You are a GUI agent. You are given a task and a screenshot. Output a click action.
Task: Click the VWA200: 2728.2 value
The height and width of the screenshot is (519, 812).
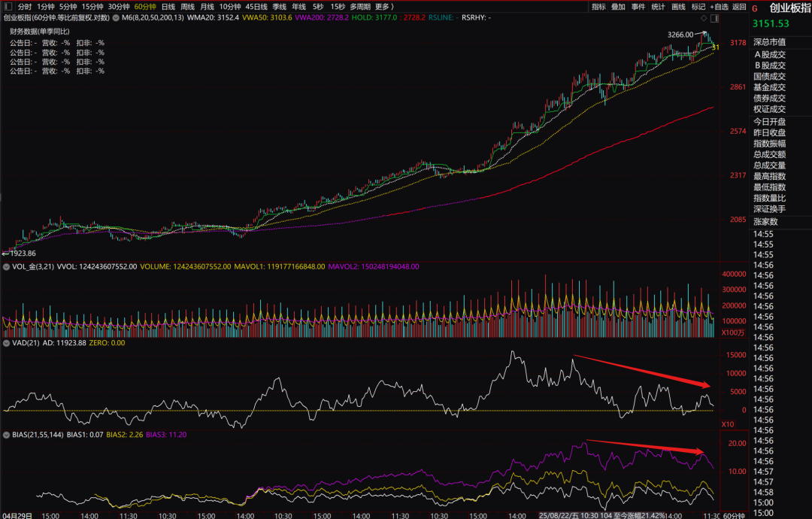[x=322, y=17]
